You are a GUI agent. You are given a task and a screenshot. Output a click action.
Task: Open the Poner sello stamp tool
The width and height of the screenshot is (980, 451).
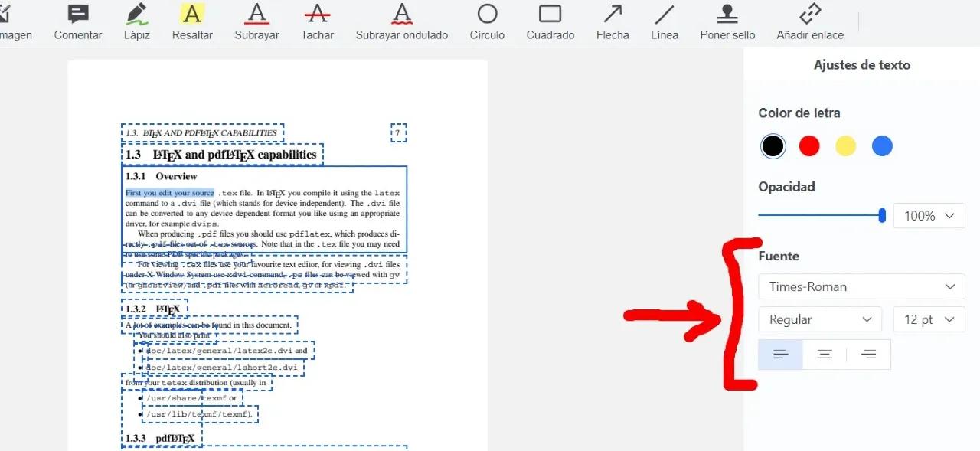pos(727,22)
